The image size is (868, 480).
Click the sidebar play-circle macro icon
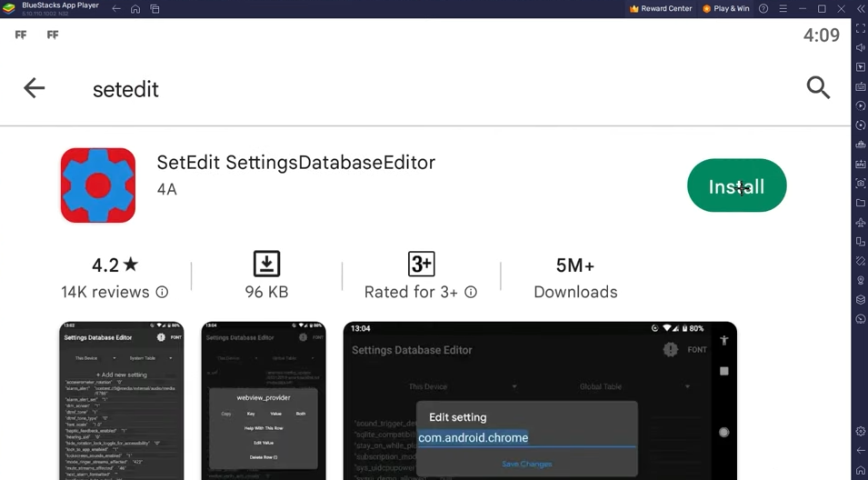click(860, 105)
